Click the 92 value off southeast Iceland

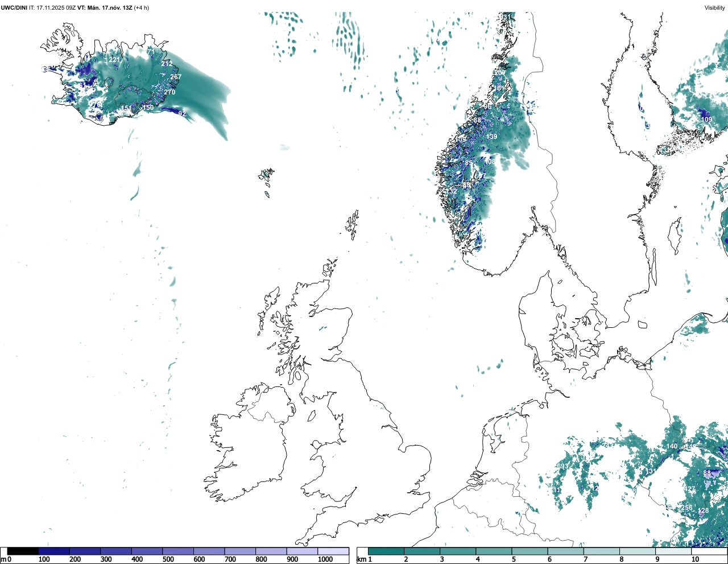[182, 114]
